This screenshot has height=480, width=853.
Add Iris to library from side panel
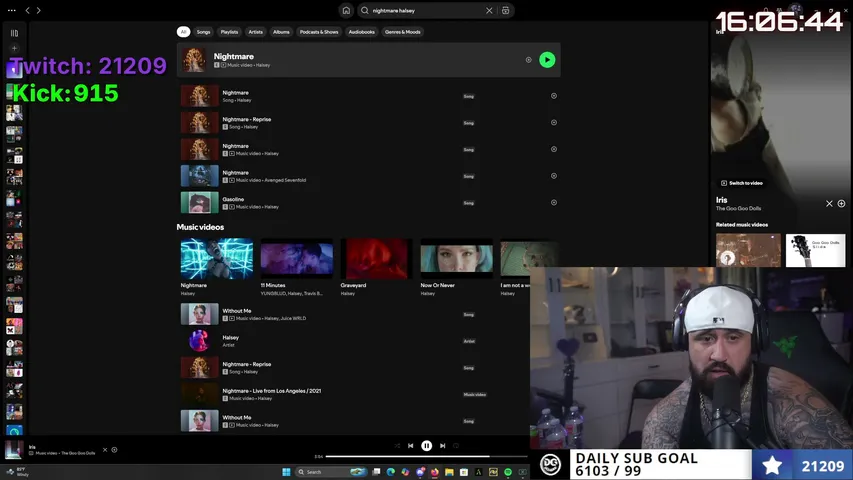(842, 204)
